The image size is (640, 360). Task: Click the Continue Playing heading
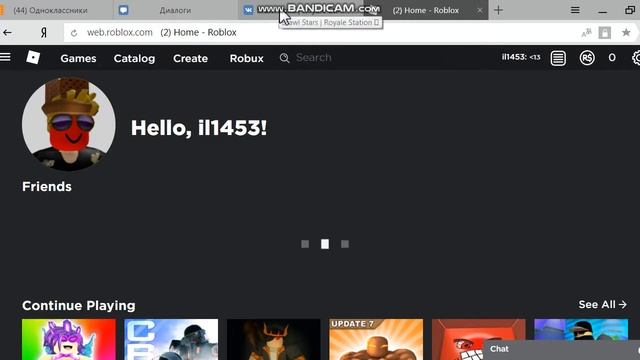click(79, 305)
